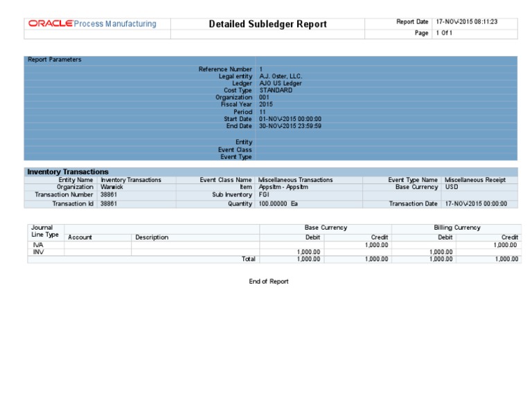Click the End of Report text
The width and height of the screenshot is (532, 411).
(269, 282)
